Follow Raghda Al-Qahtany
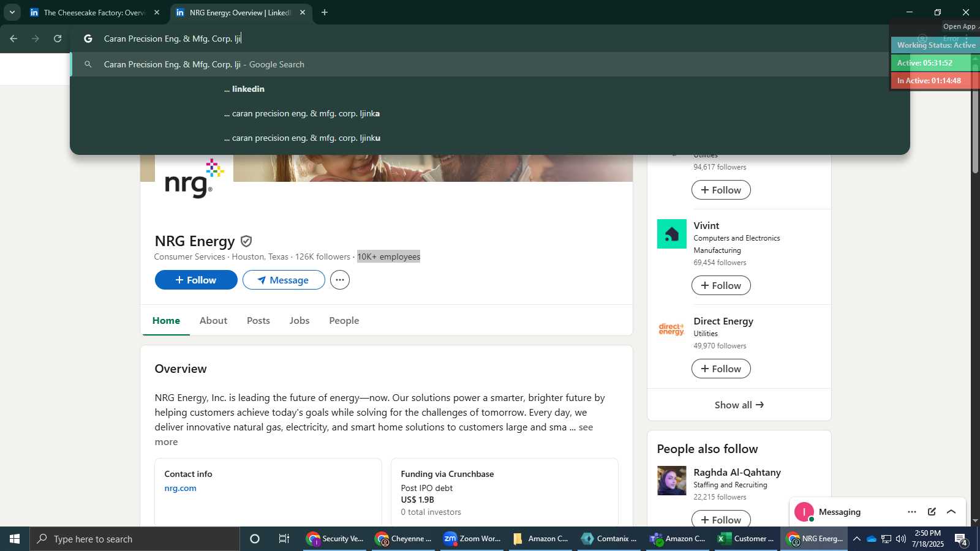 [x=721, y=519]
